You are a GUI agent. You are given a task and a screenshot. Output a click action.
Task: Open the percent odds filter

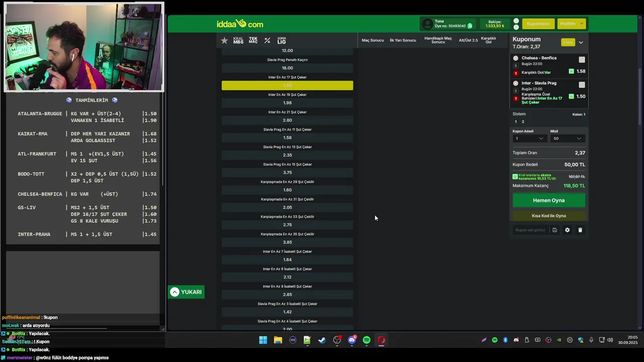pos(267,40)
